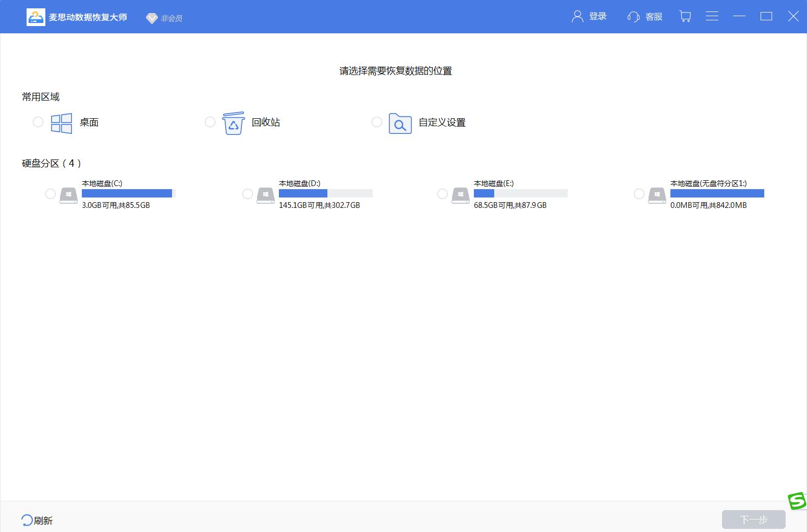Click the 本地磁盘(D:) usage bar
Image resolution: width=807 pixels, height=532 pixels.
(325, 193)
